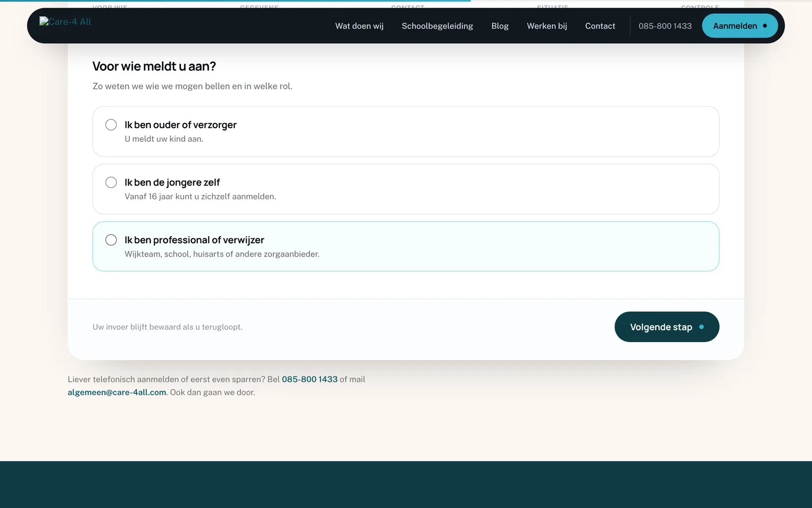
Task: Open the Wat doen wij menu item
Action: click(359, 26)
